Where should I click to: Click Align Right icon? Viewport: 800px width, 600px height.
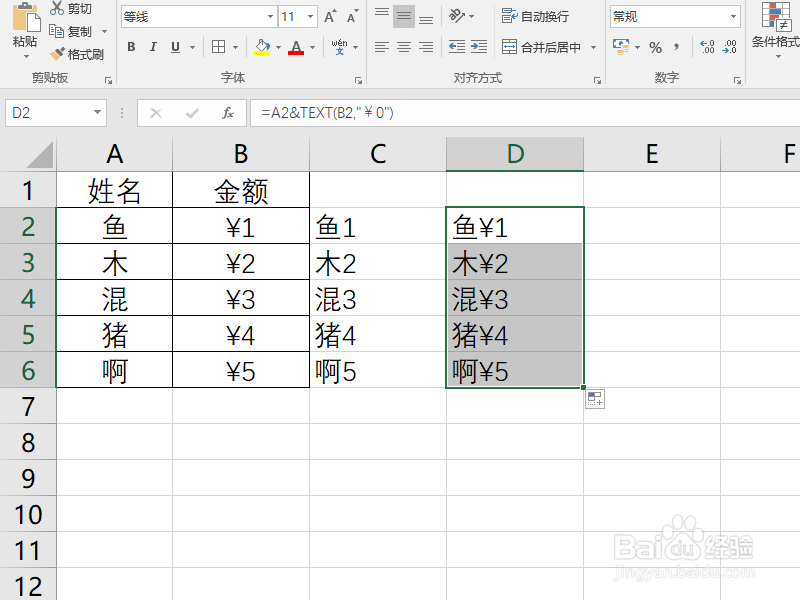click(426, 47)
